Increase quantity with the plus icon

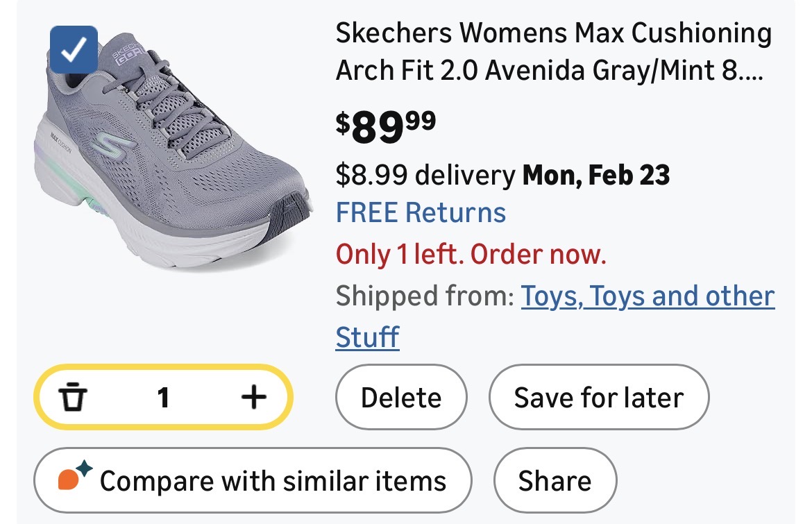pyautogui.click(x=253, y=398)
